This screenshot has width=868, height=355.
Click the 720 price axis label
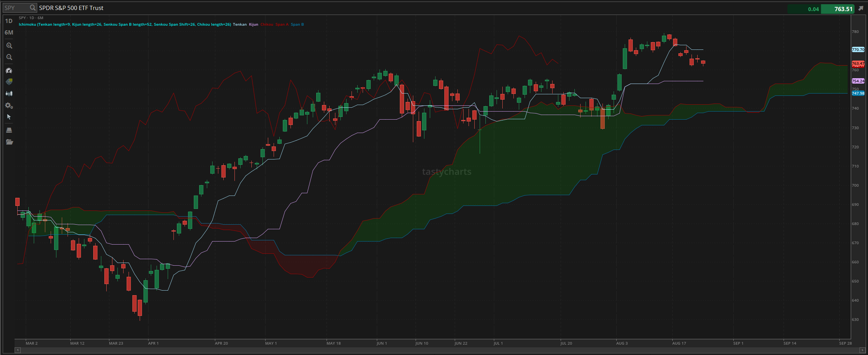[855, 147]
